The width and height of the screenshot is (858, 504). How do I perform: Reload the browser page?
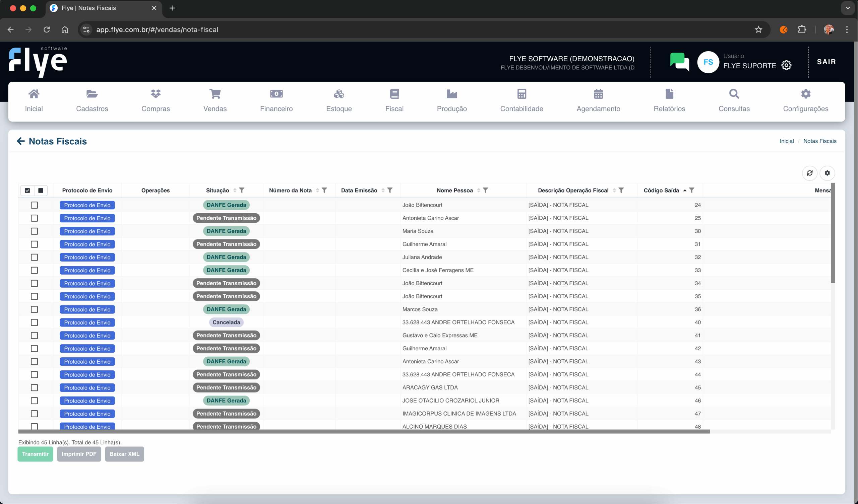(x=47, y=29)
